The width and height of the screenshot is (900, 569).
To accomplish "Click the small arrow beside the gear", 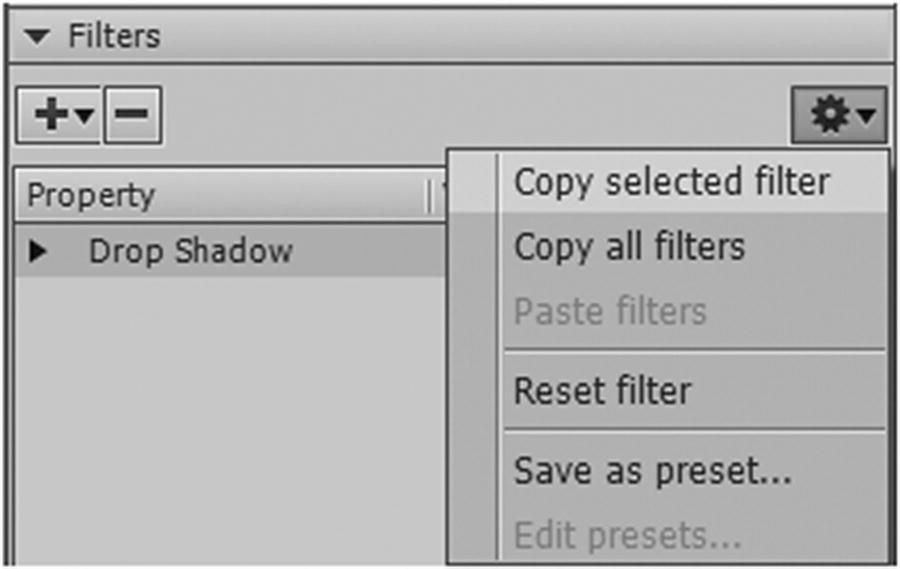I will (866, 118).
